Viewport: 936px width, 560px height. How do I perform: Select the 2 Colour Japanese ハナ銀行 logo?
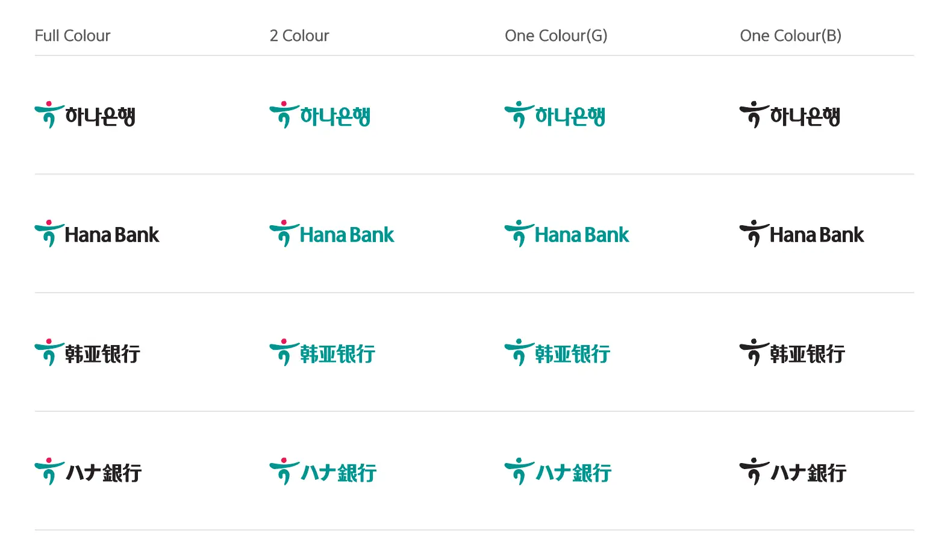click(323, 471)
